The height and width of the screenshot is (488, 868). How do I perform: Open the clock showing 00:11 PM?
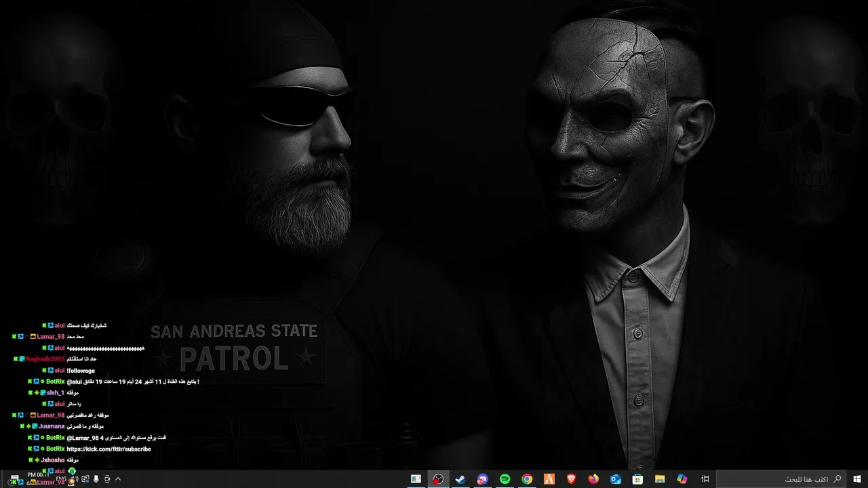pyautogui.click(x=38, y=475)
